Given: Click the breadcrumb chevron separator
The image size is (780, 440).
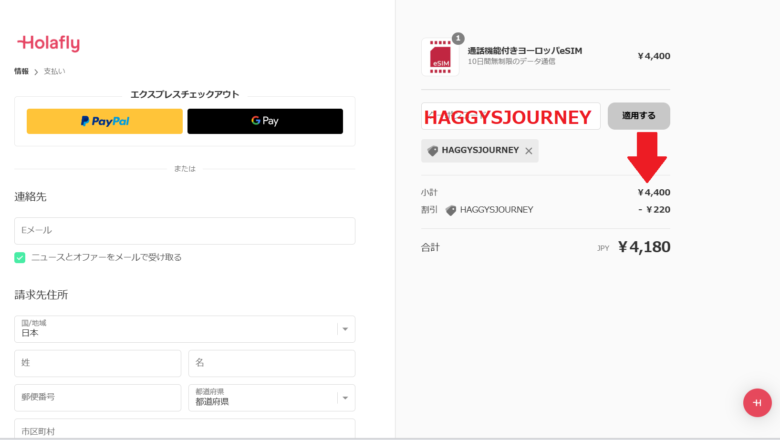Looking at the screenshot, I should point(36,72).
